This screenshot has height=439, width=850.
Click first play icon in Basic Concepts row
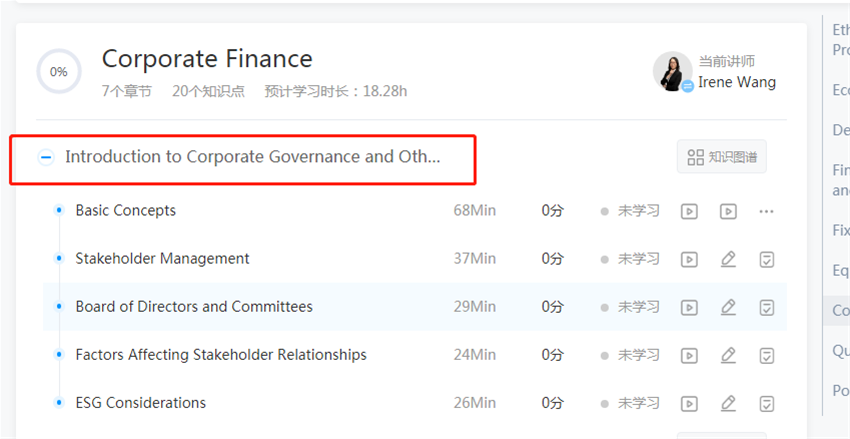(689, 211)
